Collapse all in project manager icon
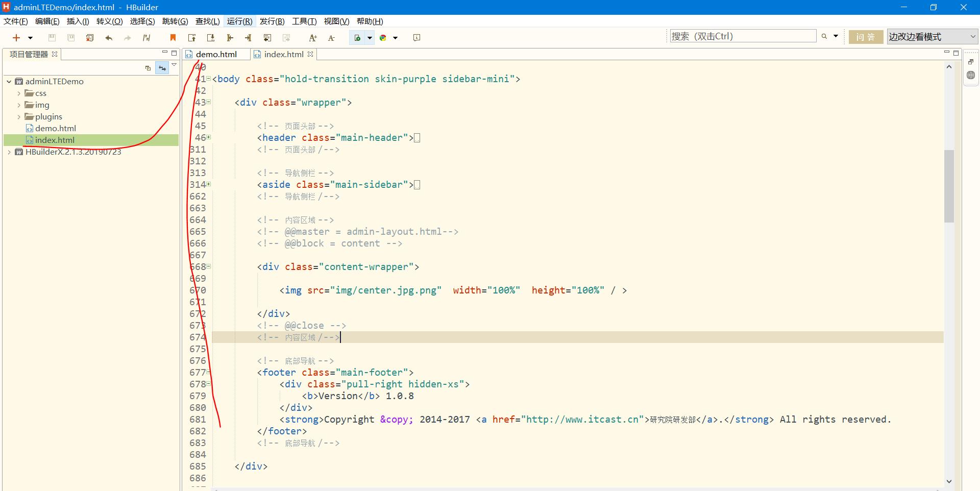Viewport: 980px width, 491px height. (148, 68)
